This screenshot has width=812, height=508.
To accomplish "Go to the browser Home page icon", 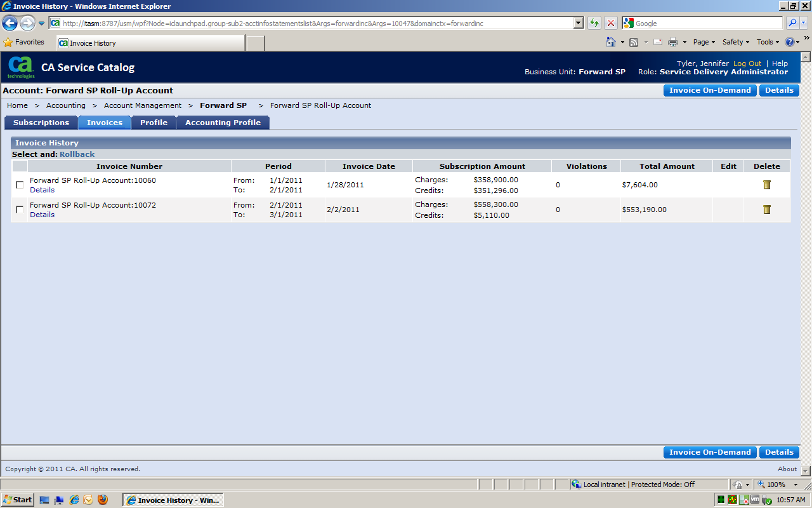I will point(610,42).
